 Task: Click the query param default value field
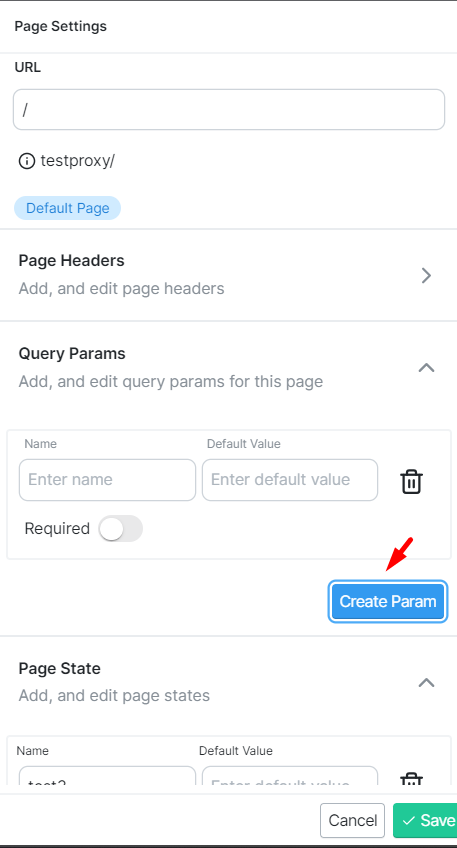coord(290,480)
